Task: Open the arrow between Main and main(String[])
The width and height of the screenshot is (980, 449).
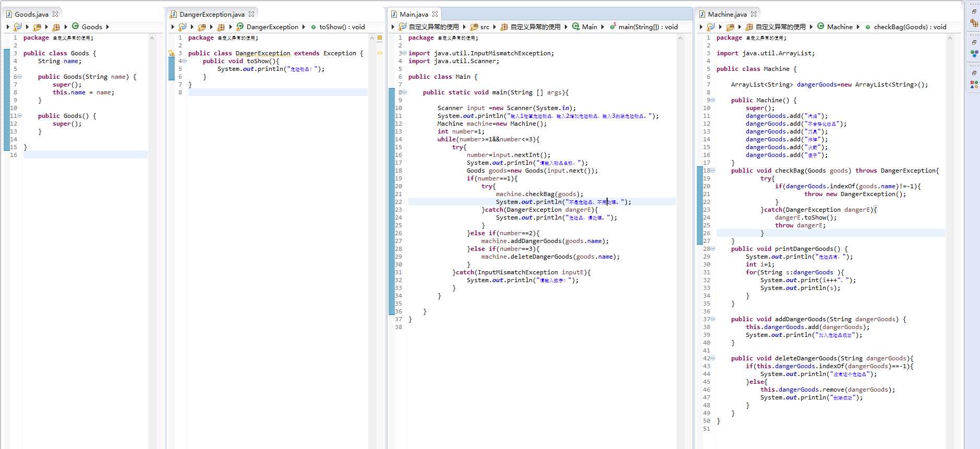Action: [602, 27]
